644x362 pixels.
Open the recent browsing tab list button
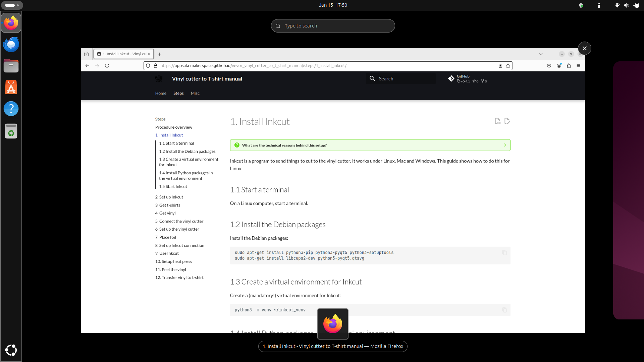pos(86,54)
